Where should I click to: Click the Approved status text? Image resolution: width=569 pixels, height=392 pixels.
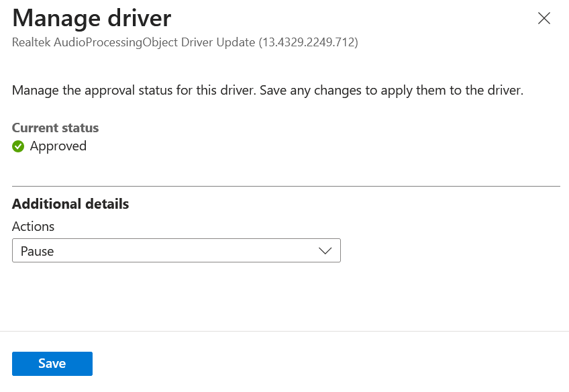[x=58, y=146]
